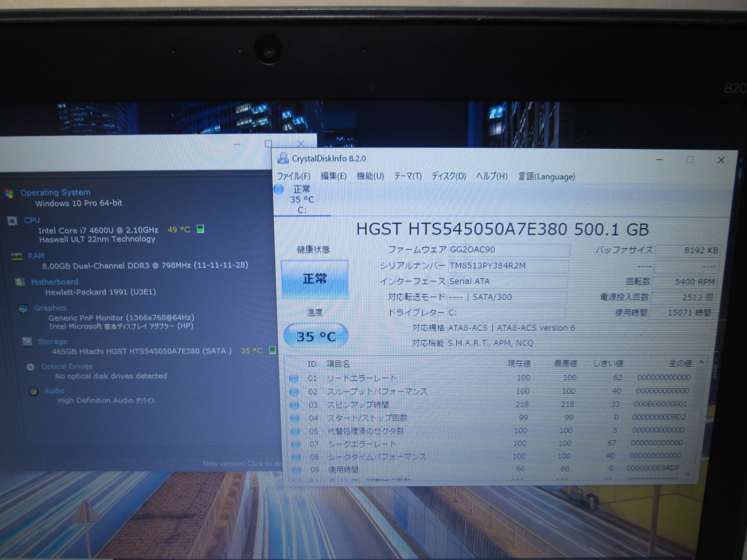Select the C: disk tab under the menu bar
Screen dimensions: 747x560
[x=302, y=200]
